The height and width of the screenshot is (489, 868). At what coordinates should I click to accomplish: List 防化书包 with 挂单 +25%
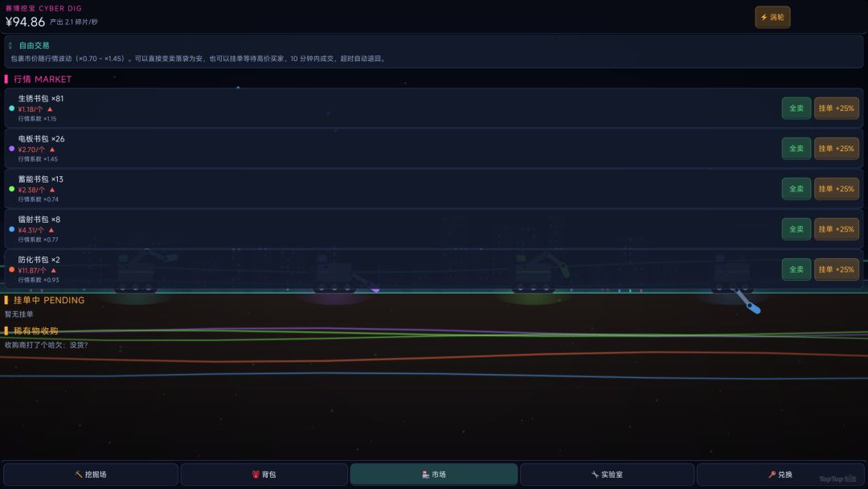click(x=837, y=269)
